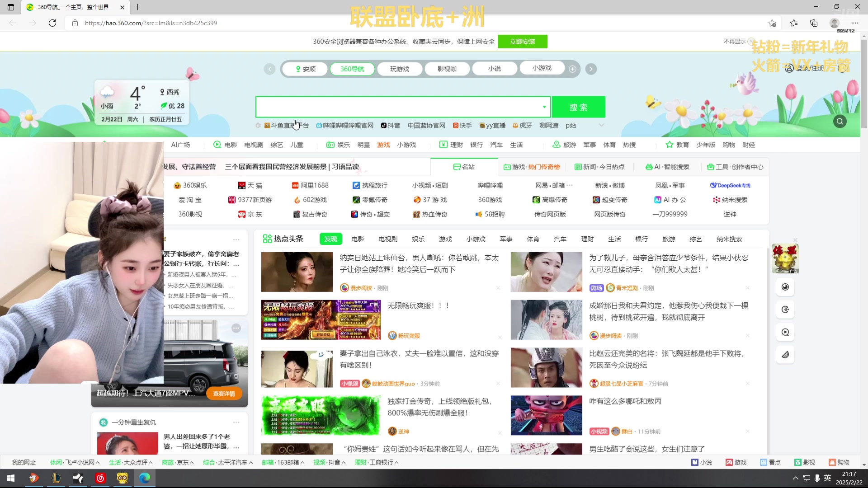Open DeepSeek专线 link

(x=730, y=186)
